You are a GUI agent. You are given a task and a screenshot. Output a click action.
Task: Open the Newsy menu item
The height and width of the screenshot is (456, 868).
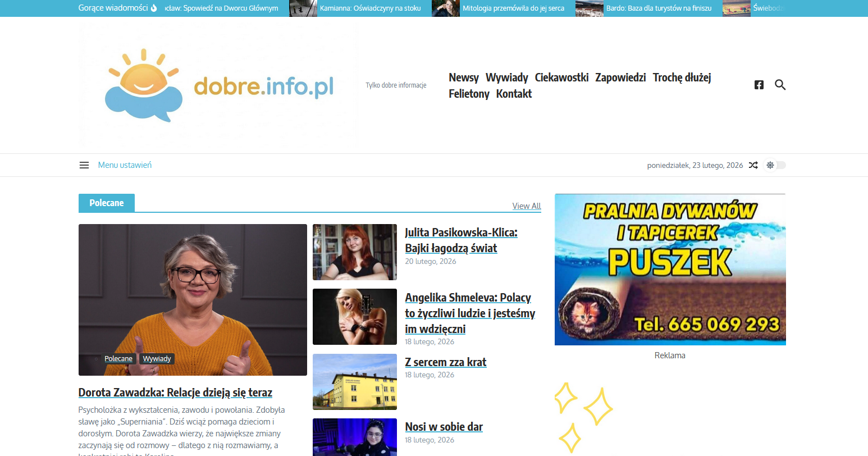(464, 77)
